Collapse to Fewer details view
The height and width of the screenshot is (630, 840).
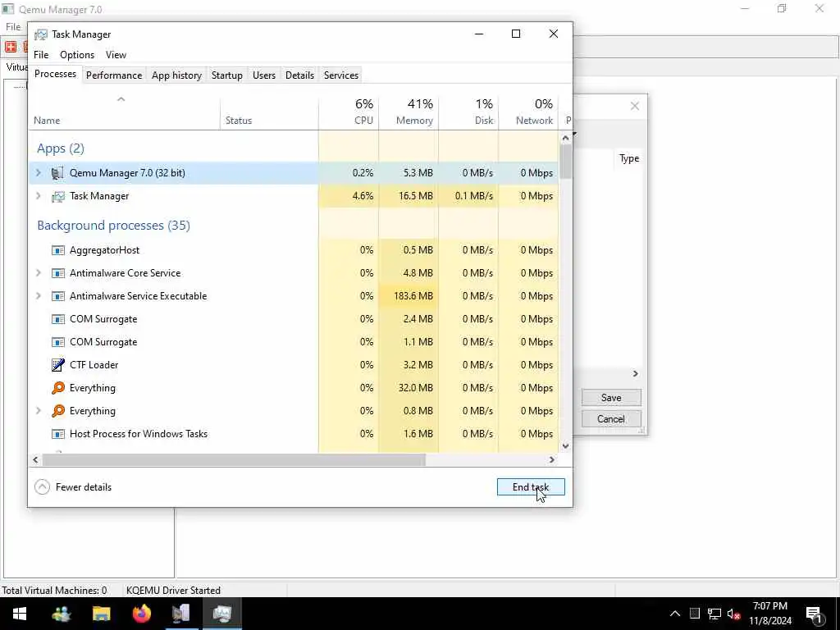73,487
